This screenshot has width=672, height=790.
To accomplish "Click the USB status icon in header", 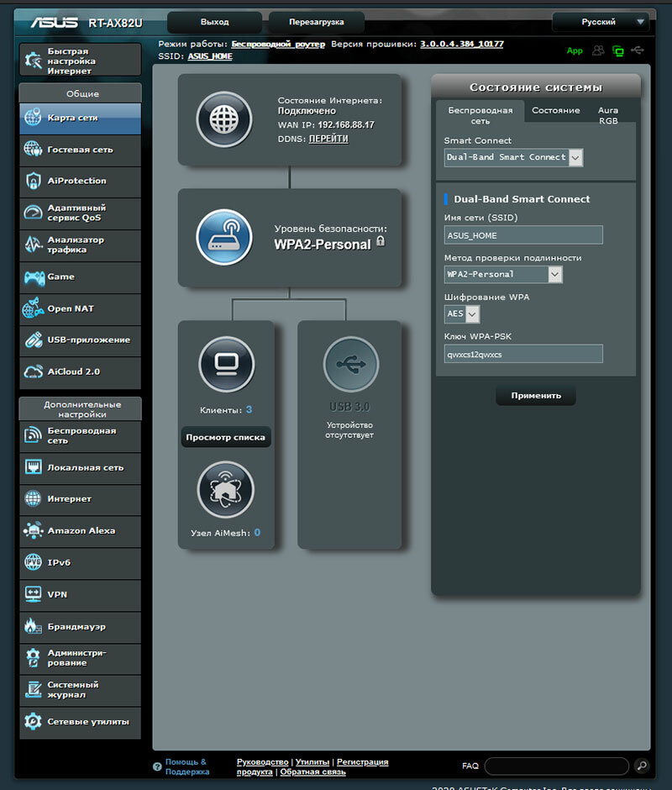I will click(638, 50).
